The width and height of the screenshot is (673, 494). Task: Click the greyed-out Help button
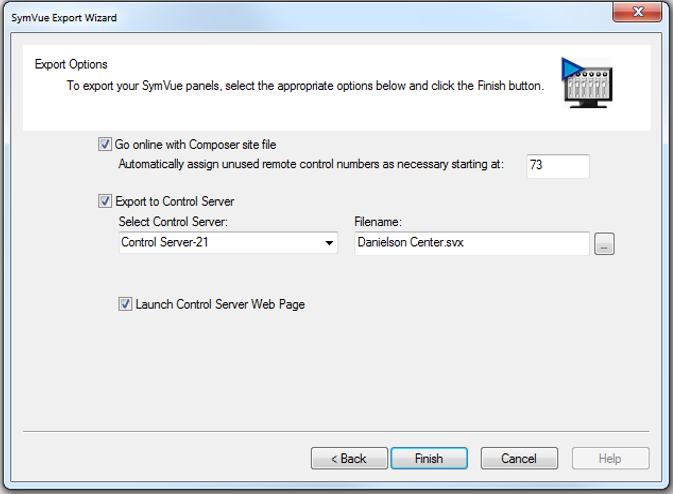coord(610,458)
